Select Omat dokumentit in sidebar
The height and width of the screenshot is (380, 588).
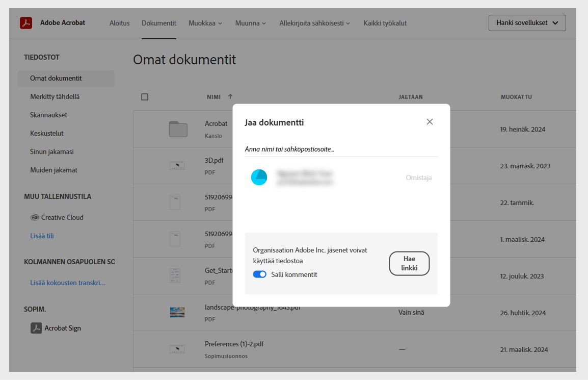tap(66, 79)
